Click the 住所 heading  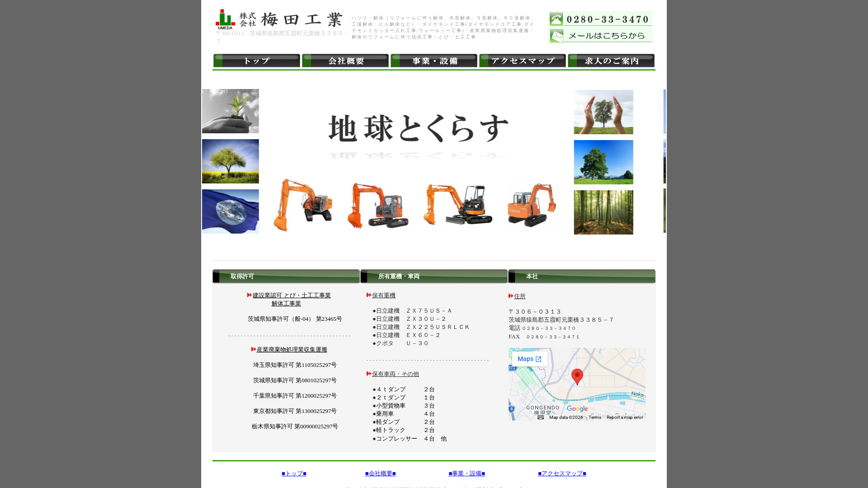(x=520, y=296)
